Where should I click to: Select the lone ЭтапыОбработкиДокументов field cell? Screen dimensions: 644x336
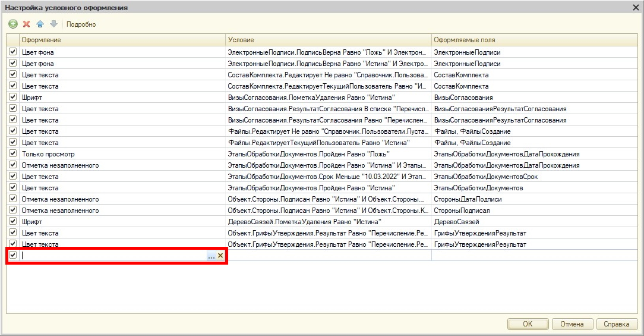point(535,188)
